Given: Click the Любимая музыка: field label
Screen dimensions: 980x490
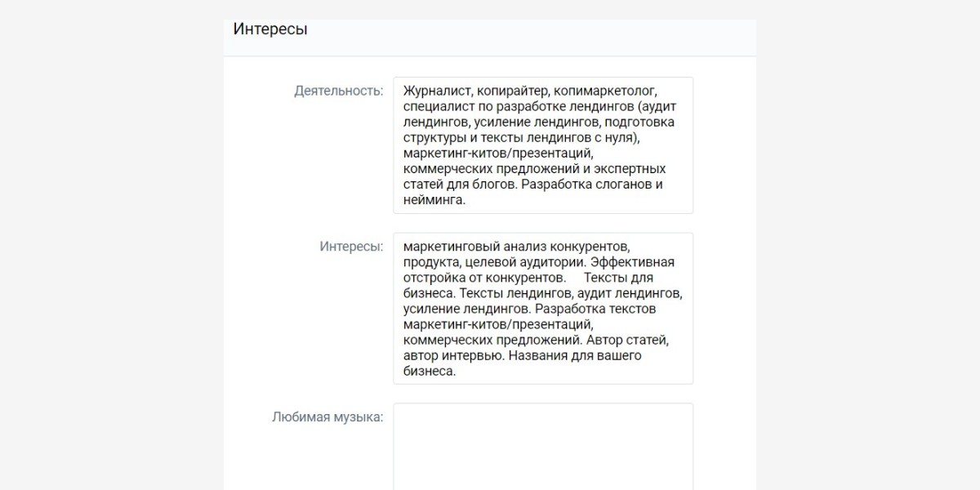Looking at the screenshot, I should [x=327, y=417].
